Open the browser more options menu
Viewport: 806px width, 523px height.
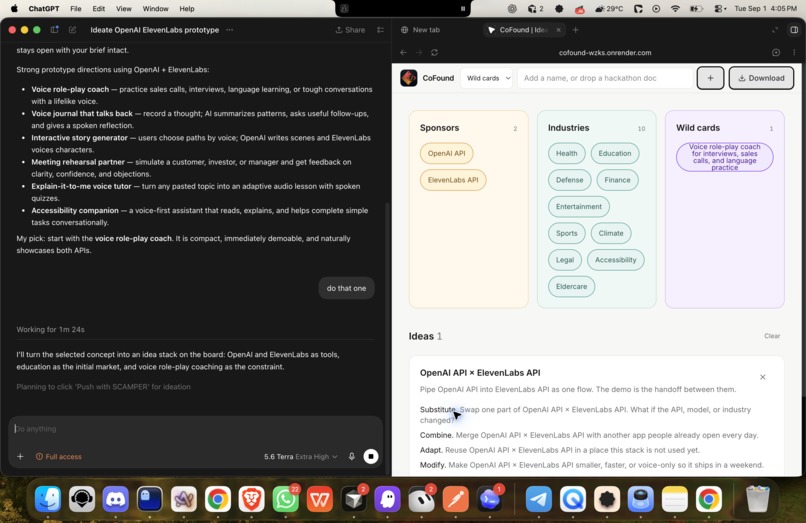click(x=794, y=52)
